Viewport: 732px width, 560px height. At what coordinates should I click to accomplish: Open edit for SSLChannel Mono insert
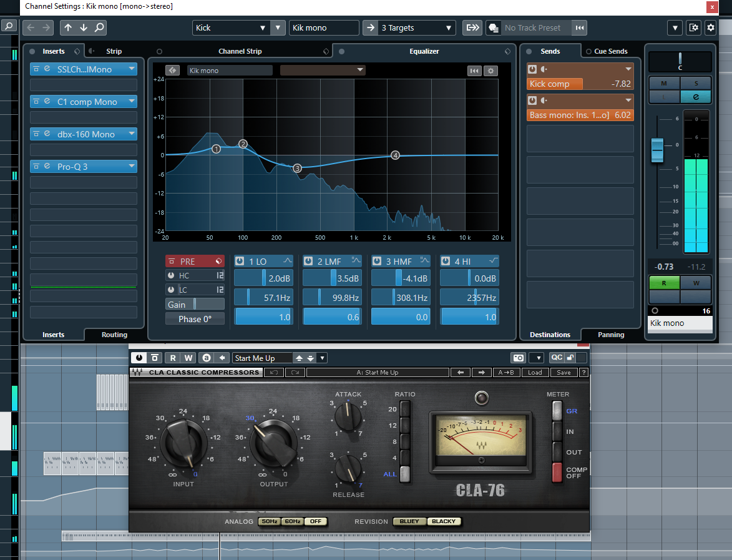point(47,69)
